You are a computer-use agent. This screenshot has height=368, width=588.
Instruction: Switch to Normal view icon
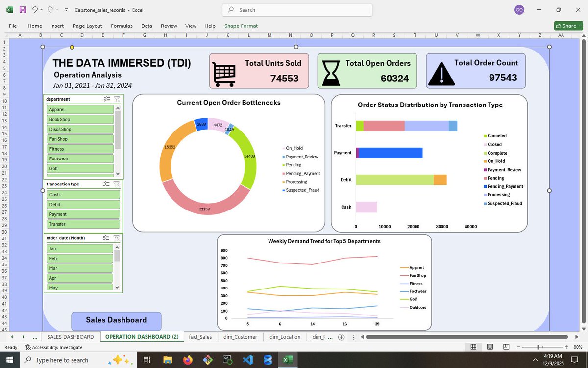point(473,347)
